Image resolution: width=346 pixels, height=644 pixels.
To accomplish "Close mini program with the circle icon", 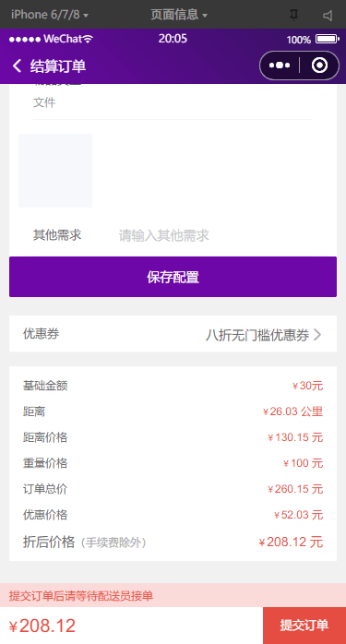I will (x=319, y=66).
